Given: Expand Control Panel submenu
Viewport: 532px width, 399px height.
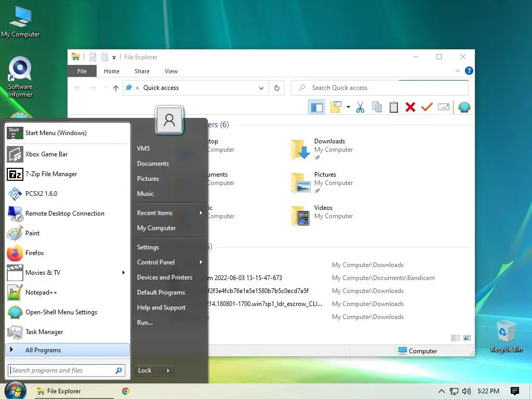Looking at the screenshot, I should pos(170,262).
